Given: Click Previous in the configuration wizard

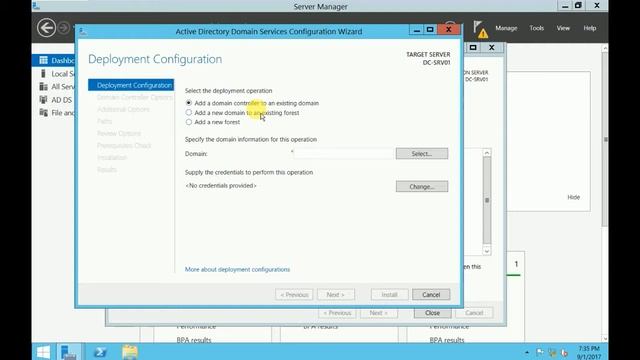Looking at the screenshot, I should click(x=294, y=294).
